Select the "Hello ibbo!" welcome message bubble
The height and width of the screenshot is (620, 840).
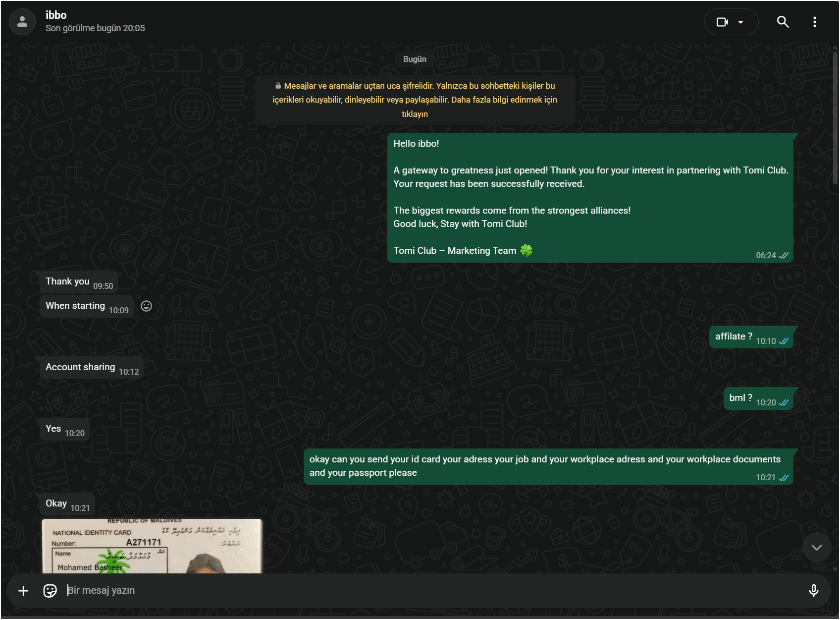[x=590, y=198]
